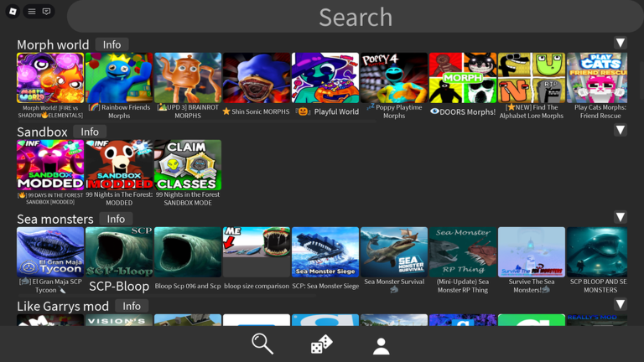644x362 pixels.
Task: Open the profile person icon
Action: click(382, 346)
